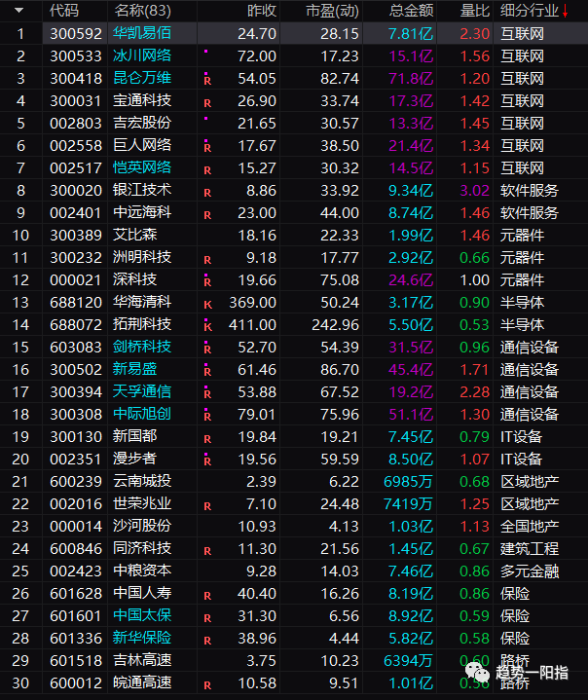This screenshot has height=700, width=588.
Task: Click the pink dot marker beside 冰川网络
Action: click(x=205, y=52)
